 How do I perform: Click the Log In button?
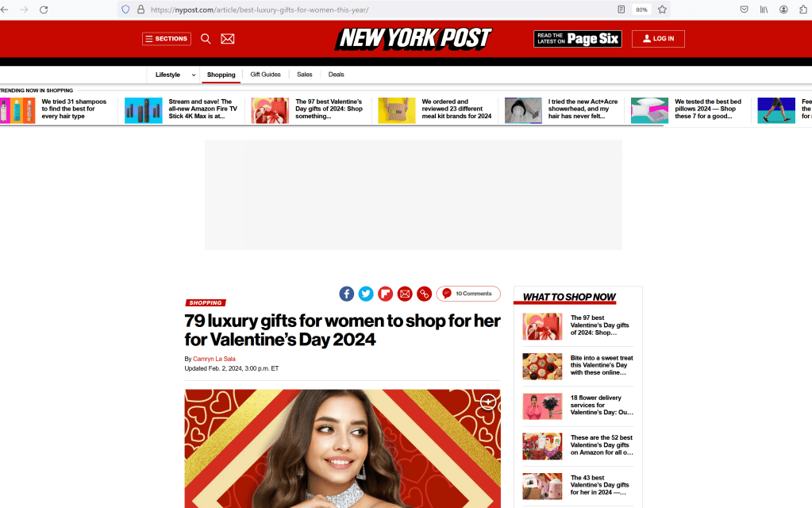658,39
